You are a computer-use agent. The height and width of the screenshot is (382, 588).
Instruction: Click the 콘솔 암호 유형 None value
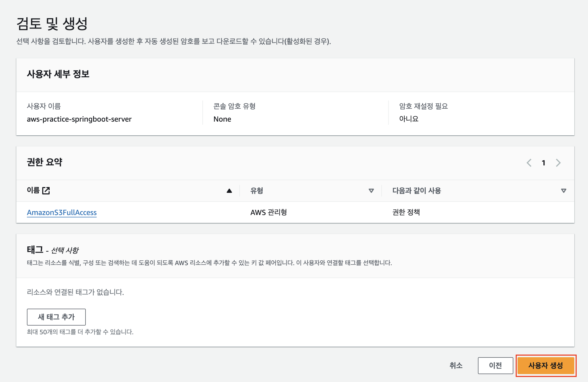tap(222, 119)
